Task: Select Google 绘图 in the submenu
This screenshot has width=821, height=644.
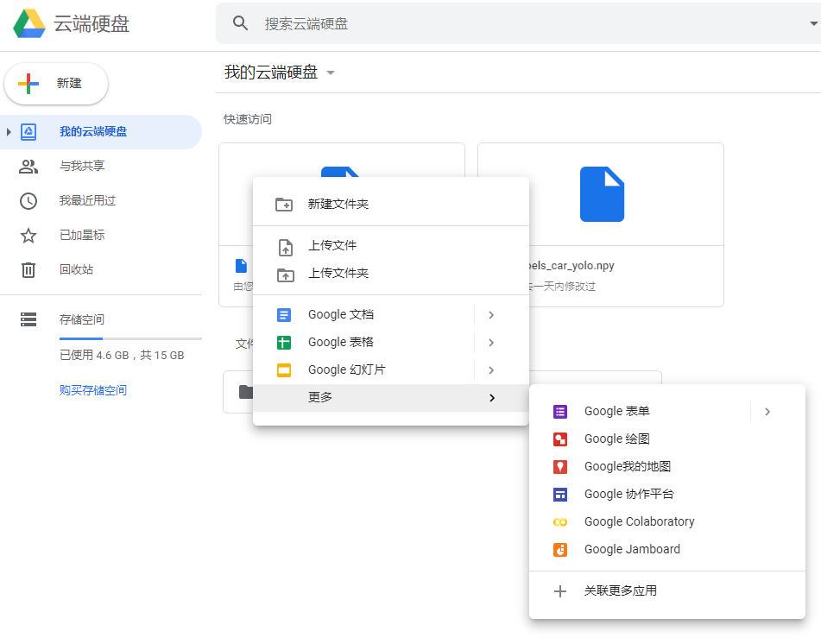Action: coord(667,439)
